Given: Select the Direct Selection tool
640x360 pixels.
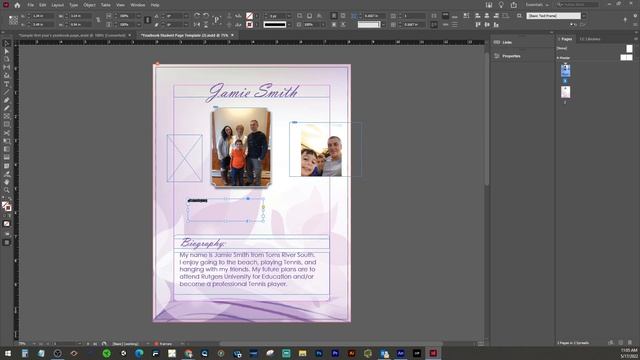Looking at the screenshot, I should point(7,51).
